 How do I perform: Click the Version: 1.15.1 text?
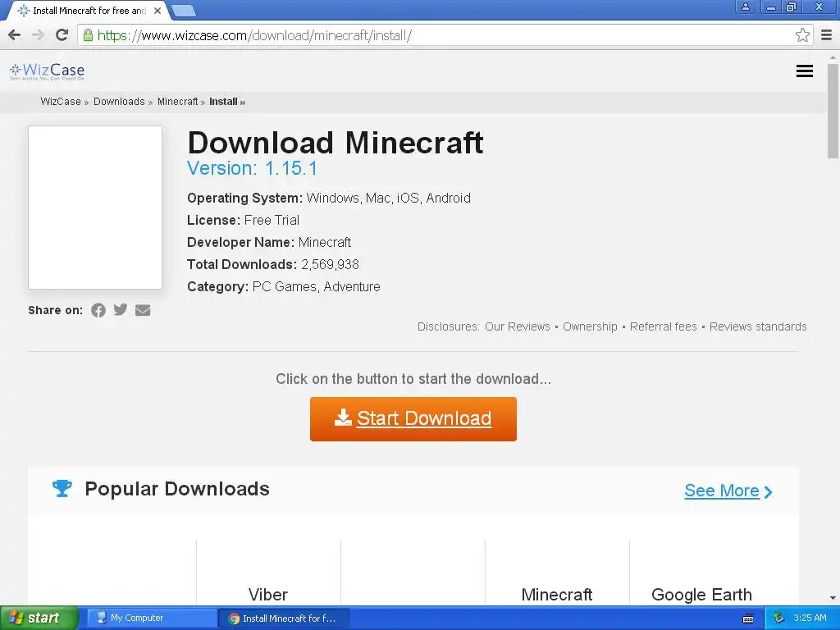click(252, 168)
